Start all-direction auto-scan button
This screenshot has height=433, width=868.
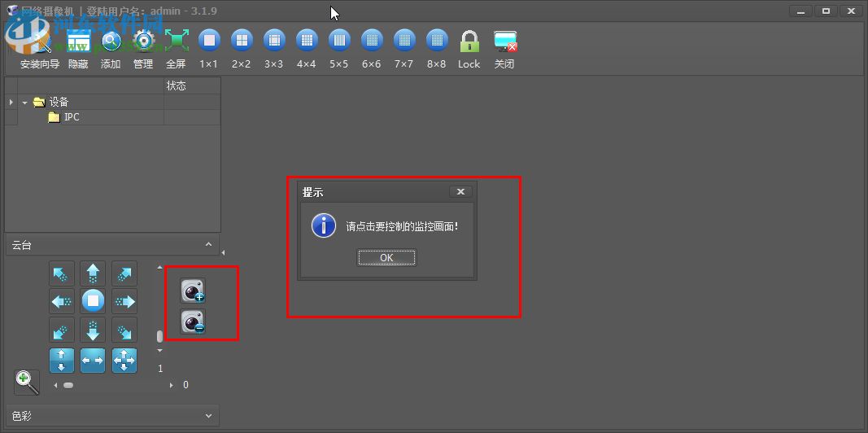point(124,360)
